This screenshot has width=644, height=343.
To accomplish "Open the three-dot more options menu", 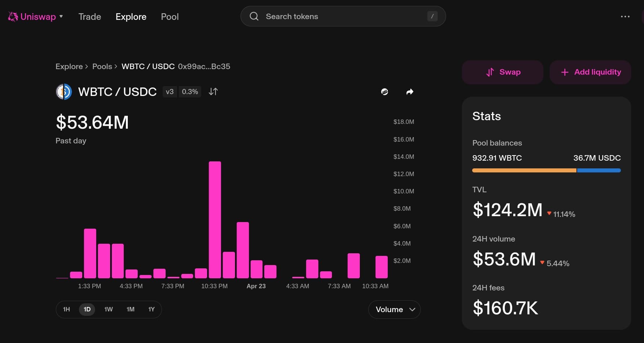I will (625, 17).
